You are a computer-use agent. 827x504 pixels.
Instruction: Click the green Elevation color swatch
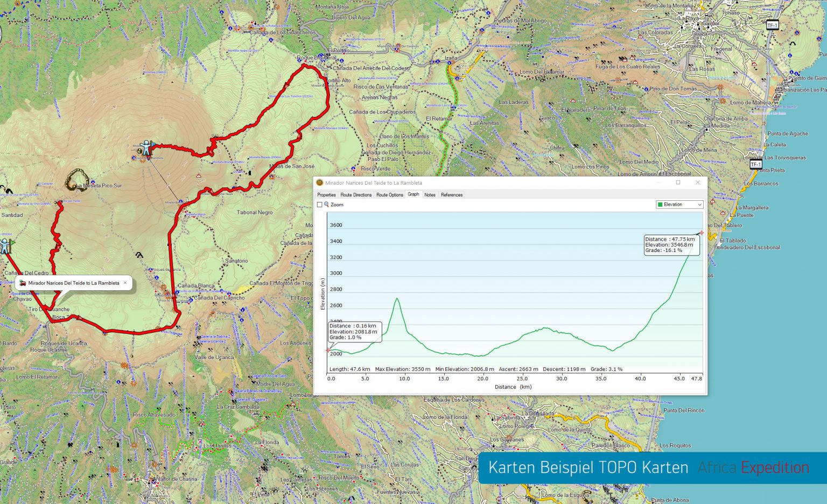click(x=660, y=205)
